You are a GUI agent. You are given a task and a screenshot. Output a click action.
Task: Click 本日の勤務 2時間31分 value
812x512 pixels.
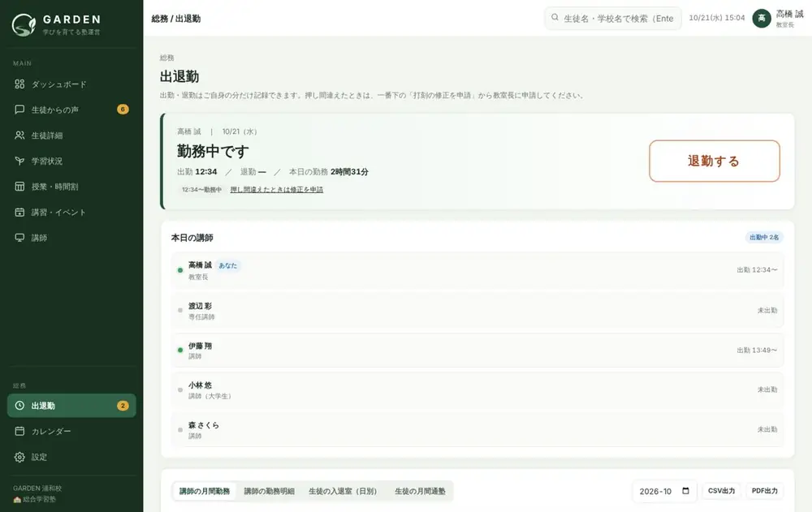click(x=329, y=171)
